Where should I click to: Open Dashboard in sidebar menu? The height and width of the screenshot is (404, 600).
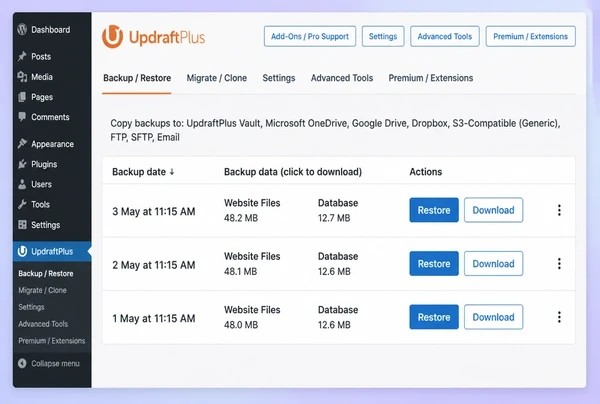[x=51, y=29]
